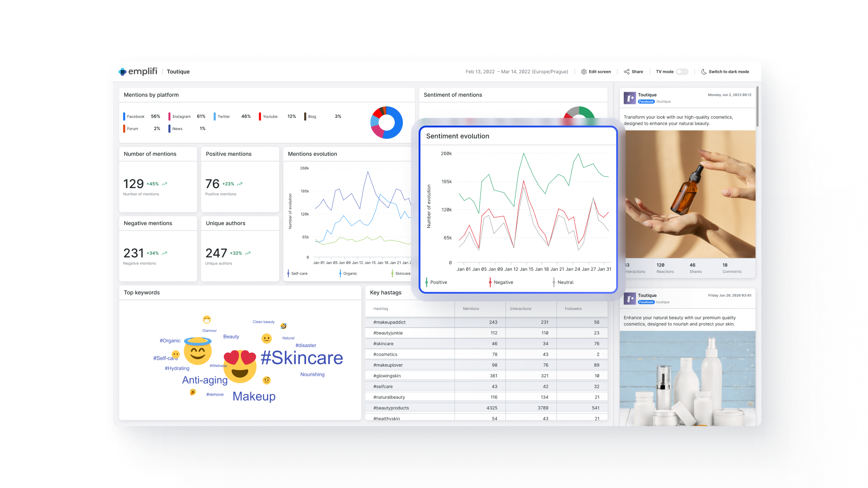The height and width of the screenshot is (488, 868).
Task: Sort by the Interactions column header
Action: coord(520,309)
